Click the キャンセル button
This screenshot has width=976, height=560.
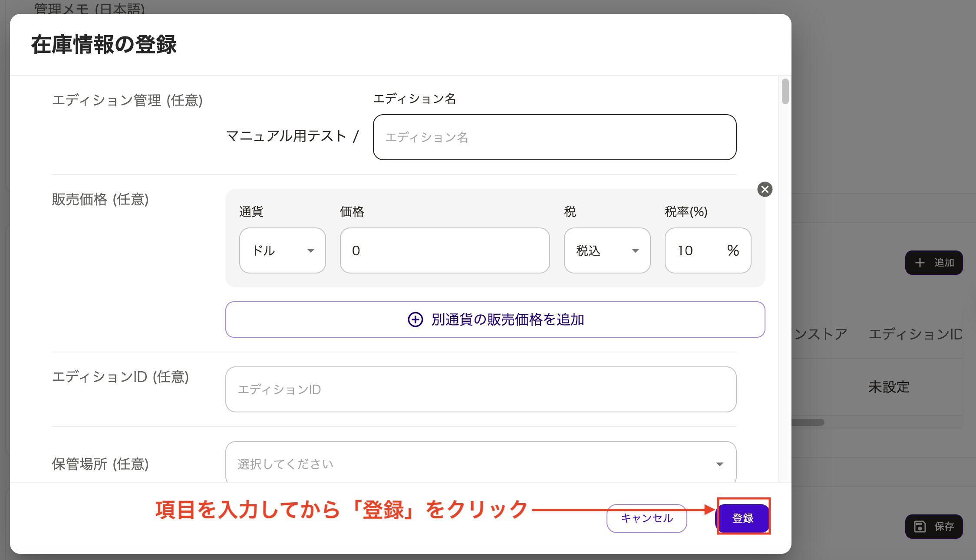point(646,518)
